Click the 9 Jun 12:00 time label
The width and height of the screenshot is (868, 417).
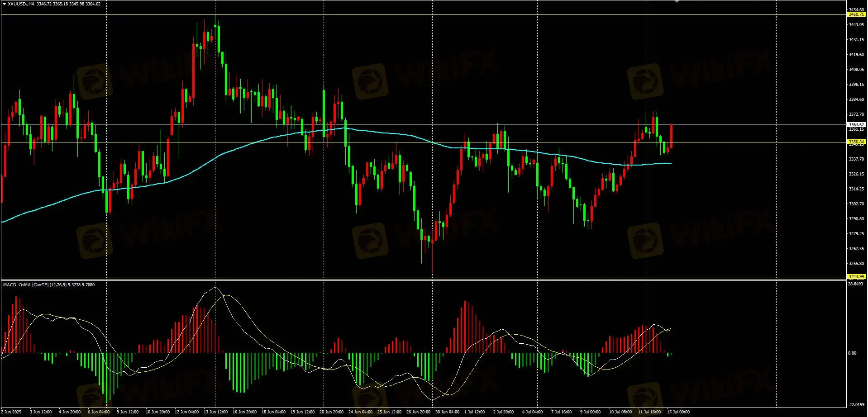pos(128,412)
